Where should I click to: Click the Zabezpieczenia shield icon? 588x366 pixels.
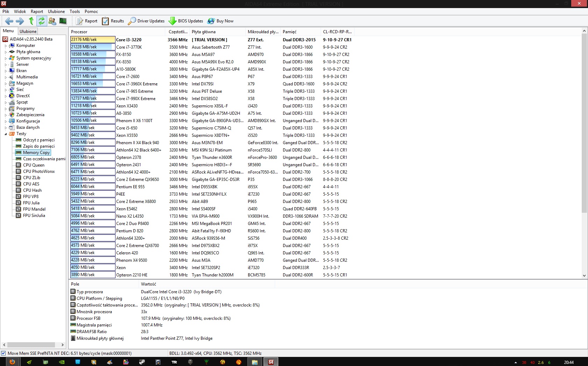click(x=12, y=115)
